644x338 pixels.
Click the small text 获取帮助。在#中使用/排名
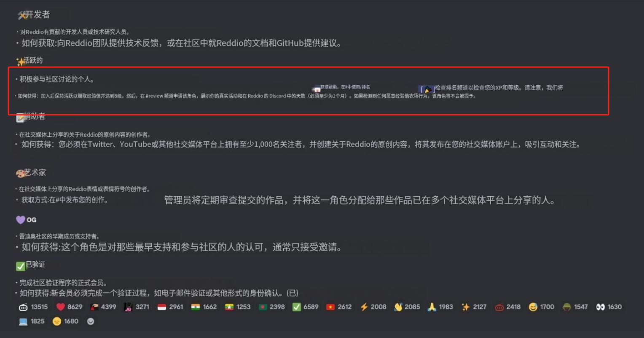(x=345, y=87)
